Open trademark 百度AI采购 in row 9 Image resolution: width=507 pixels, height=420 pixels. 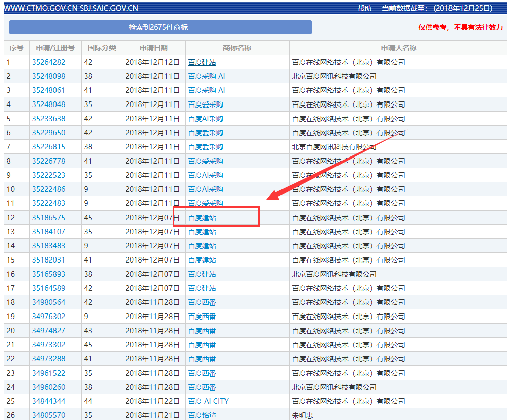pyautogui.click(x=206, y=175)
